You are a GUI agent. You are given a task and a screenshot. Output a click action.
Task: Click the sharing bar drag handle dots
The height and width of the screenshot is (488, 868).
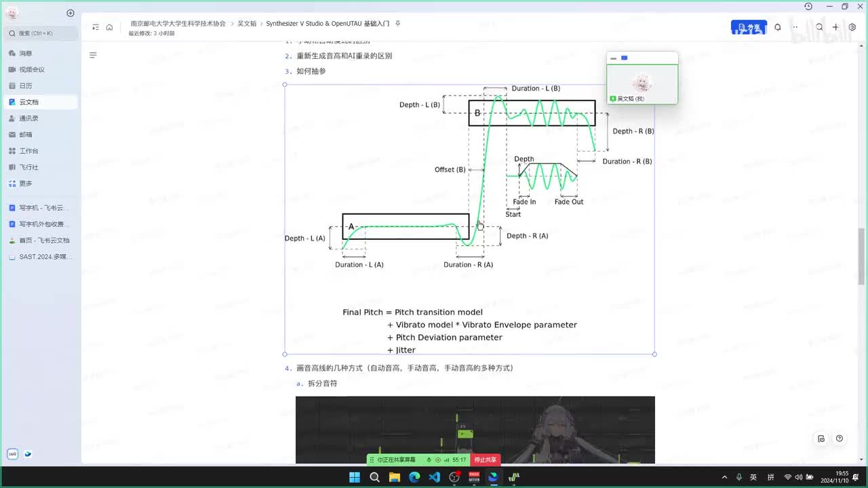tap(371, 460)
